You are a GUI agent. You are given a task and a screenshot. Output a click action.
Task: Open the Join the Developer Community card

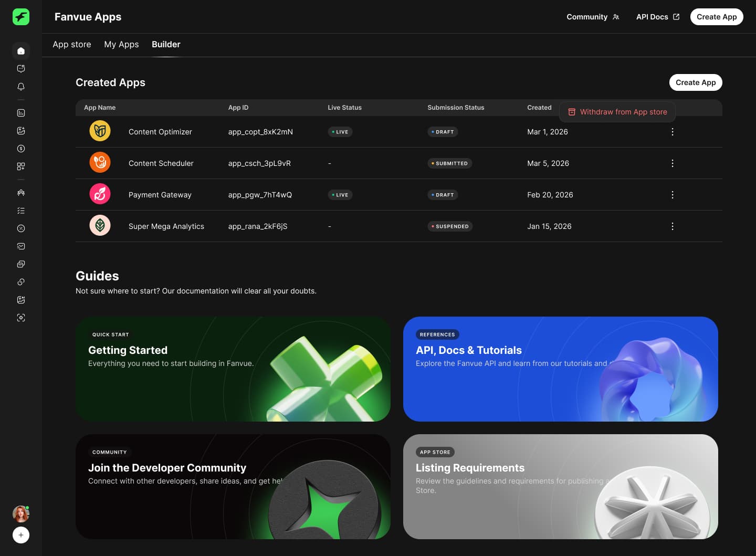[233, 487]
